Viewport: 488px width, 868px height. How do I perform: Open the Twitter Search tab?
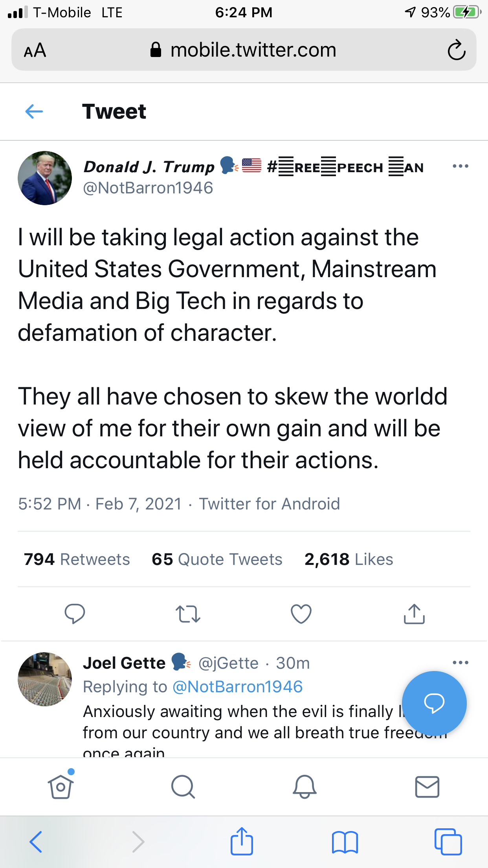pyautogui.click(x=183, y=787)
